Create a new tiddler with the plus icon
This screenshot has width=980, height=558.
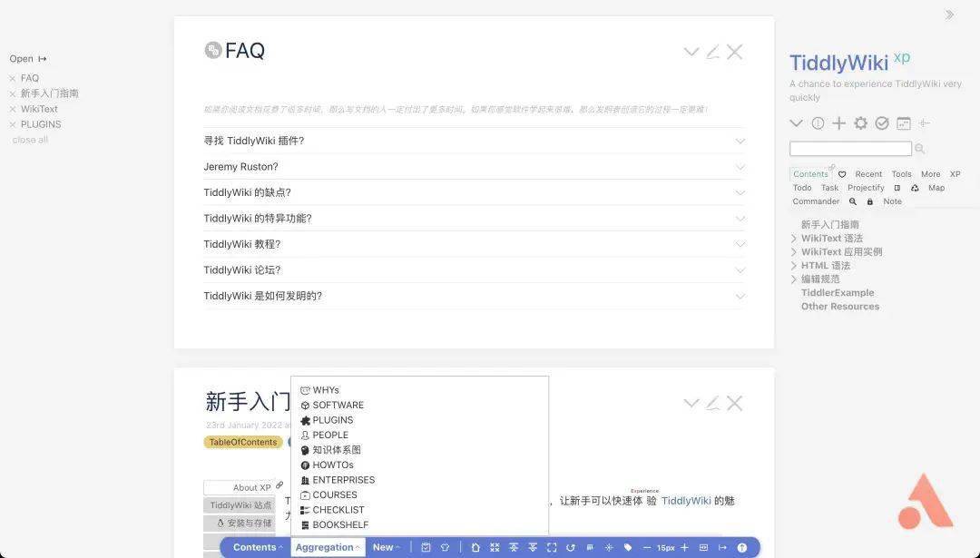point(838,122)
